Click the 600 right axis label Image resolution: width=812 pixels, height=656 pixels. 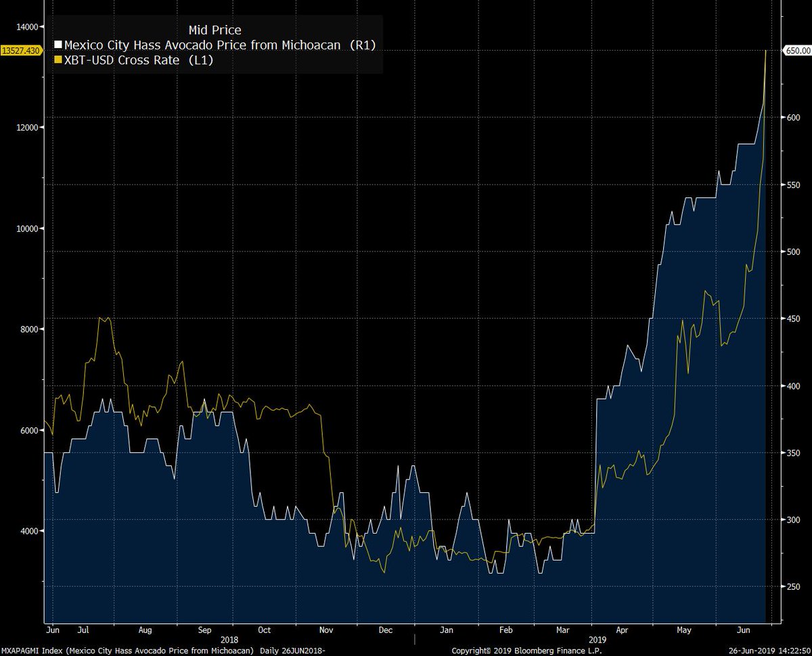(x=793, y=118)
